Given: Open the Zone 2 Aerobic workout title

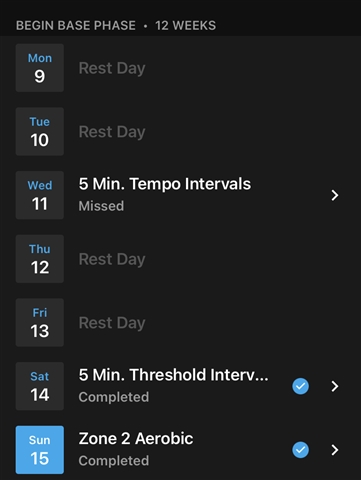Looking at the screenshot, I should coord(136,439).
